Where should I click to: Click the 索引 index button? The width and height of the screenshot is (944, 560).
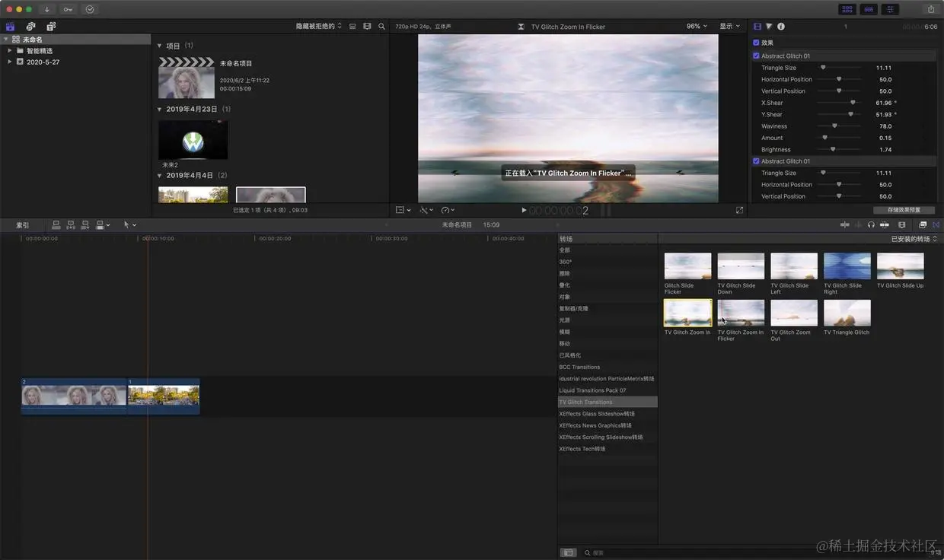23,225
